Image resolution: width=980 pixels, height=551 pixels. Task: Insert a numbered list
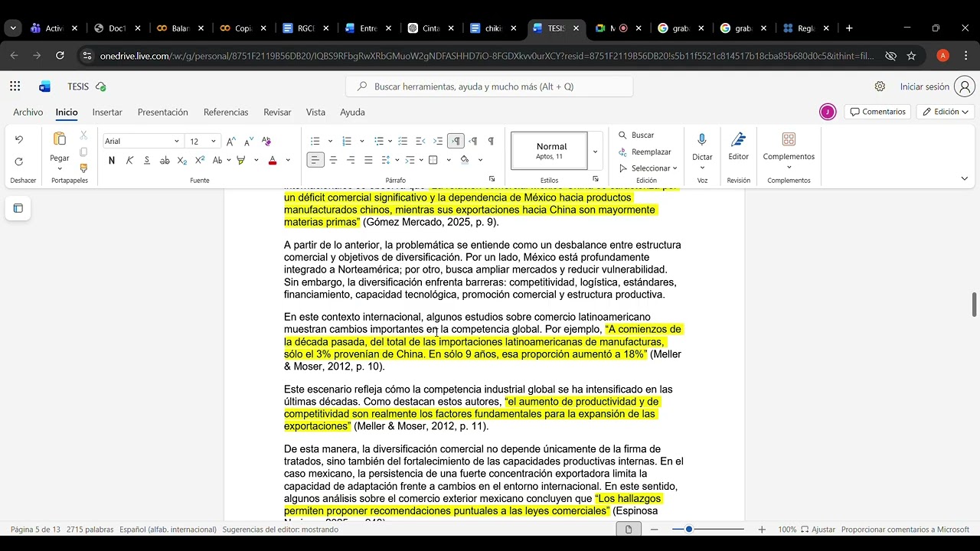pos(346,141)
